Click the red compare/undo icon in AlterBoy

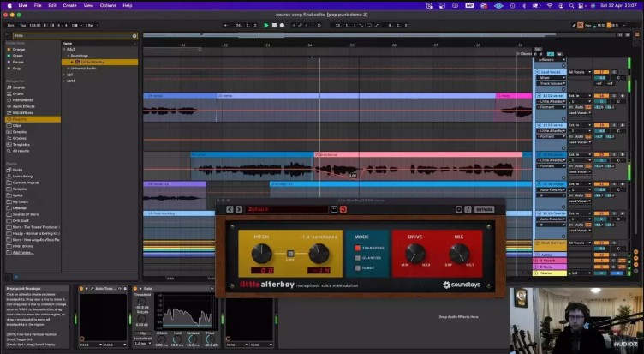pyautogui.click(x=343, y=209)
